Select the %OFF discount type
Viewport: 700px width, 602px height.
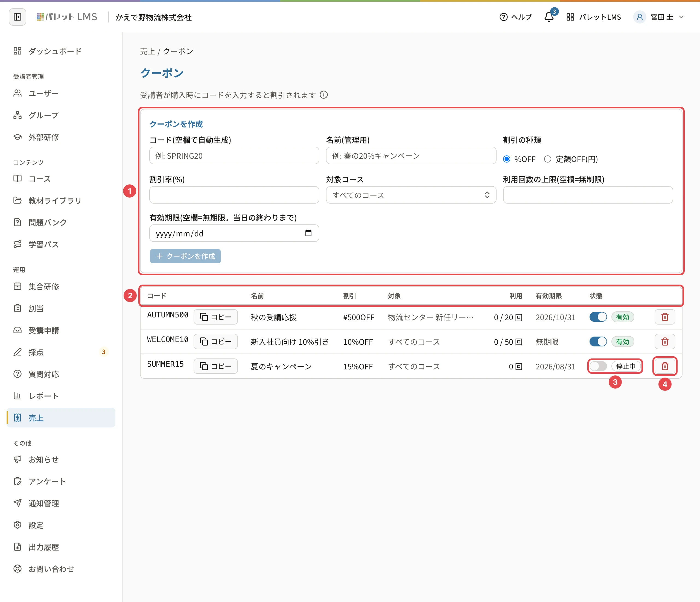pyautogui.click(x=506, y=159)
